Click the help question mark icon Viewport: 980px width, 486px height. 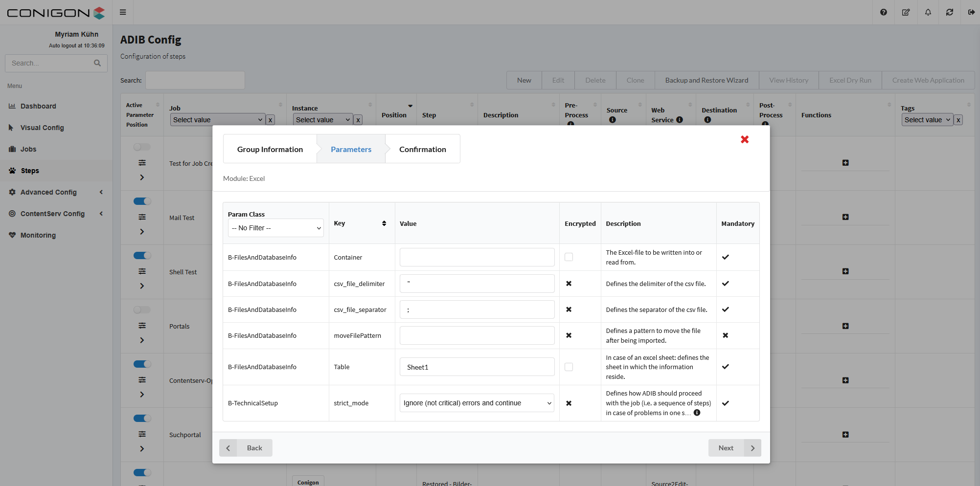[883, 12]
